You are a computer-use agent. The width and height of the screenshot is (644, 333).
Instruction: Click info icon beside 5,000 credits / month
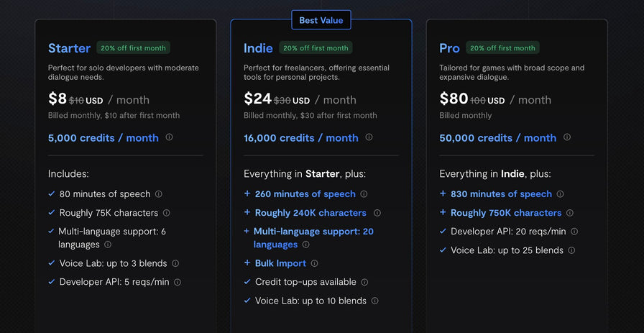(x=170, y=137)
